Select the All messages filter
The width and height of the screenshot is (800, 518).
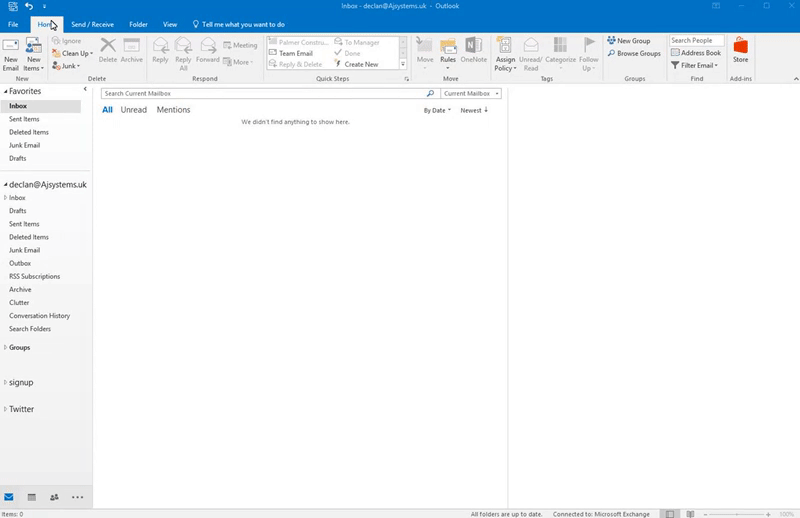coord(107,110)
